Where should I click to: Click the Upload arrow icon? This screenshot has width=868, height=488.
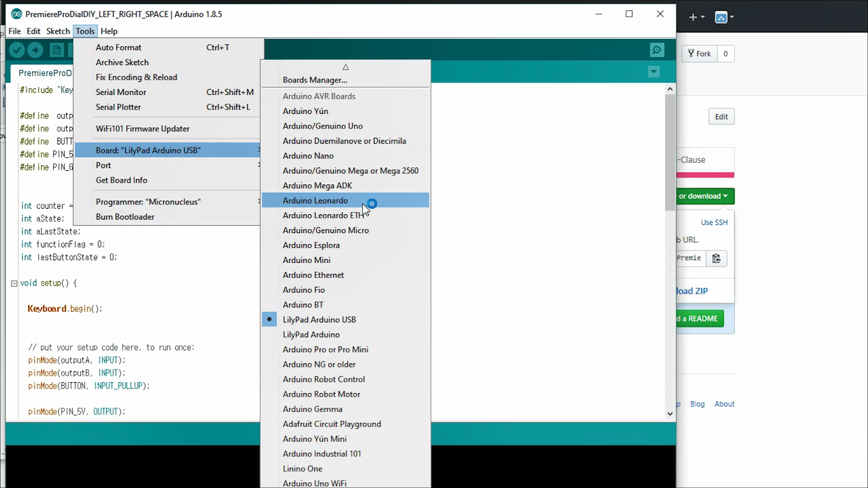coord(35,50)
